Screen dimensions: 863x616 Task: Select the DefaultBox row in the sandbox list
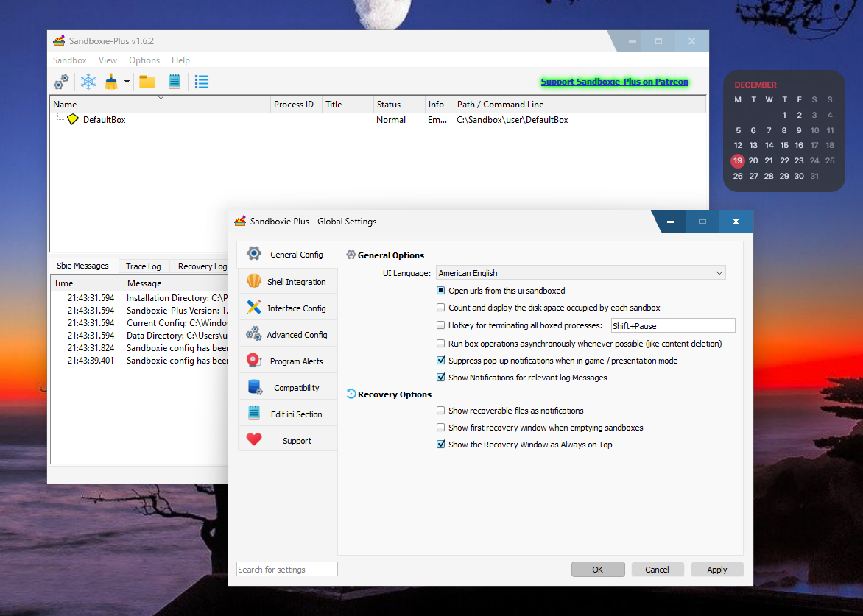click(378, 119)
